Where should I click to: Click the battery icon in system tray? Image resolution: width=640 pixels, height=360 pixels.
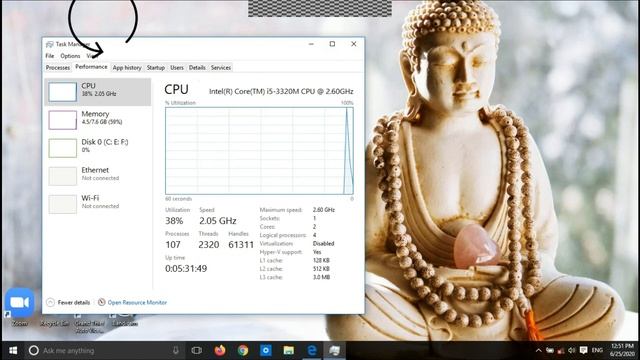550,351
